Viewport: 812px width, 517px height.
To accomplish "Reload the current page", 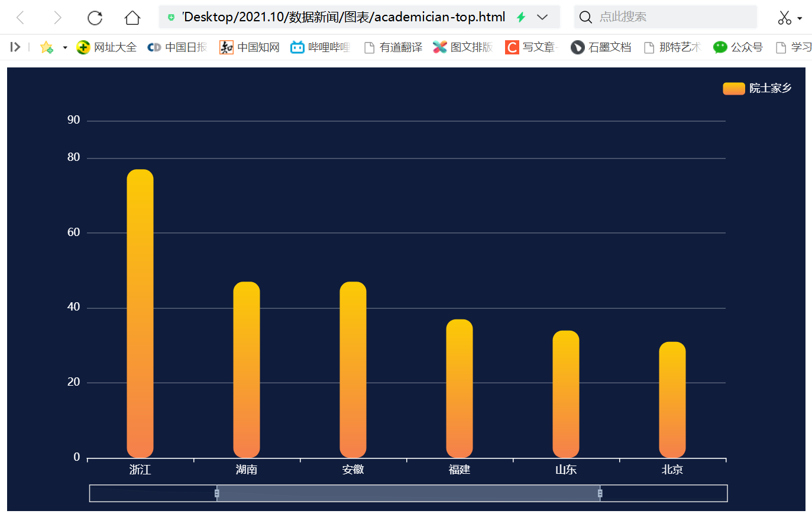I will [95, 18].
